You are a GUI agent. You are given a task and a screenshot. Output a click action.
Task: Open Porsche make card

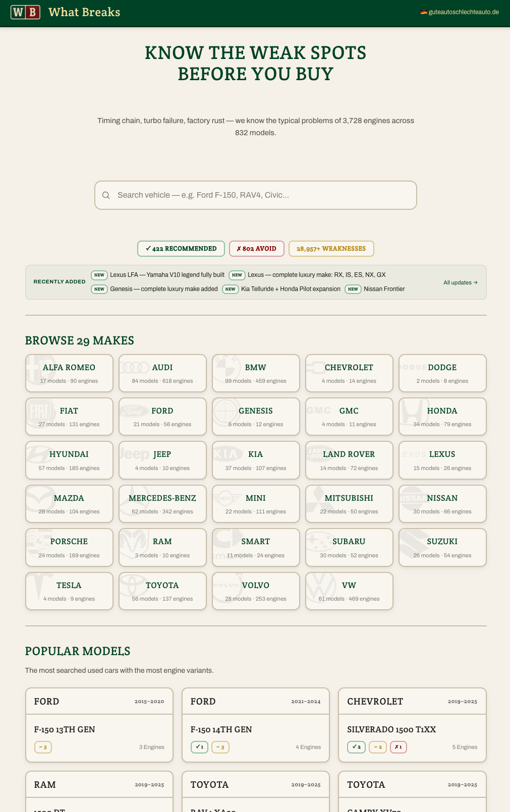pos(69,548)
